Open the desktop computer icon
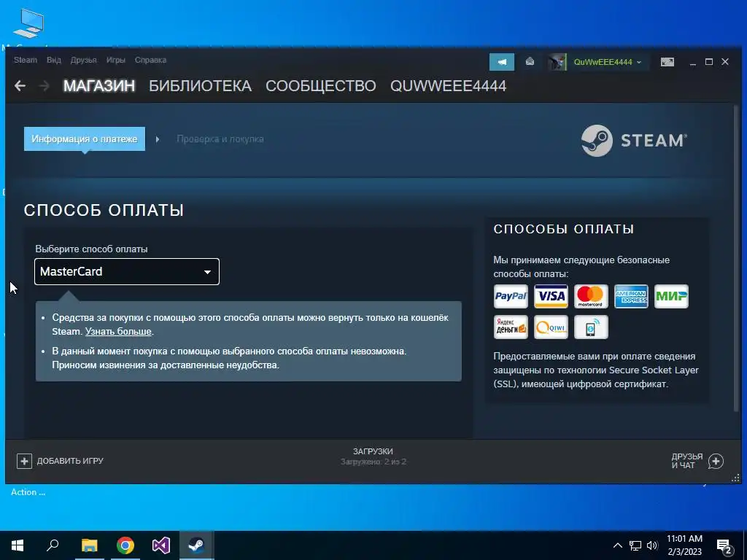Image resolution: width=747 pixels, height=560 pixels. (x=28, y=23)
